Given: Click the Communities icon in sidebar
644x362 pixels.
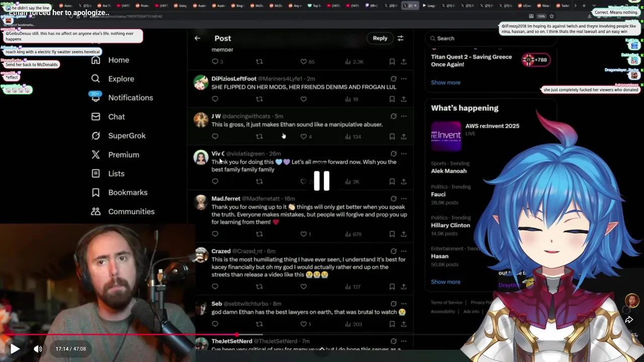Looking at the screenshot, I should click(x=96, y=212).
